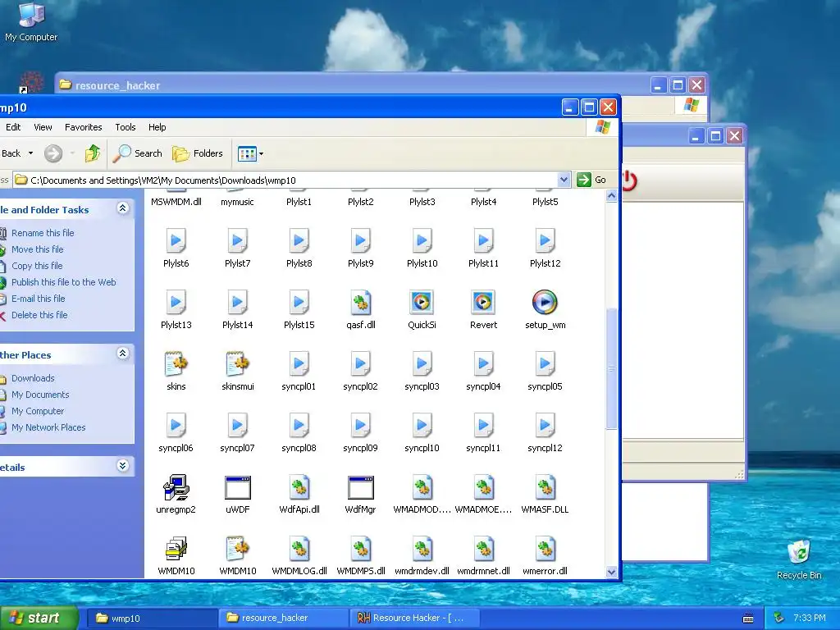Image resolution: width=840 pixels, height=630 pixels.
Task: Select the WMADMOD file icon
Action: point(422,487)
